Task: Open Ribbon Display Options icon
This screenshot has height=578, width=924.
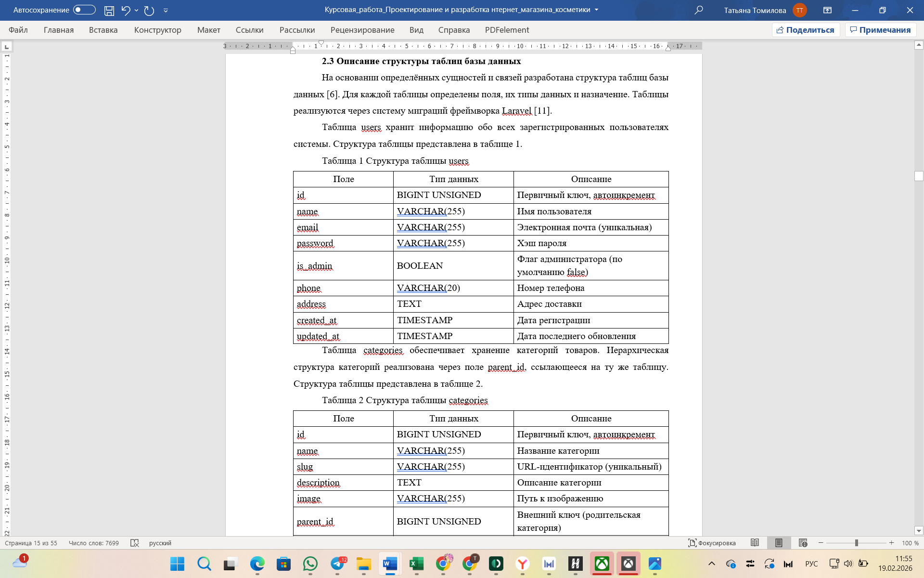Action: tap(828, 10)
